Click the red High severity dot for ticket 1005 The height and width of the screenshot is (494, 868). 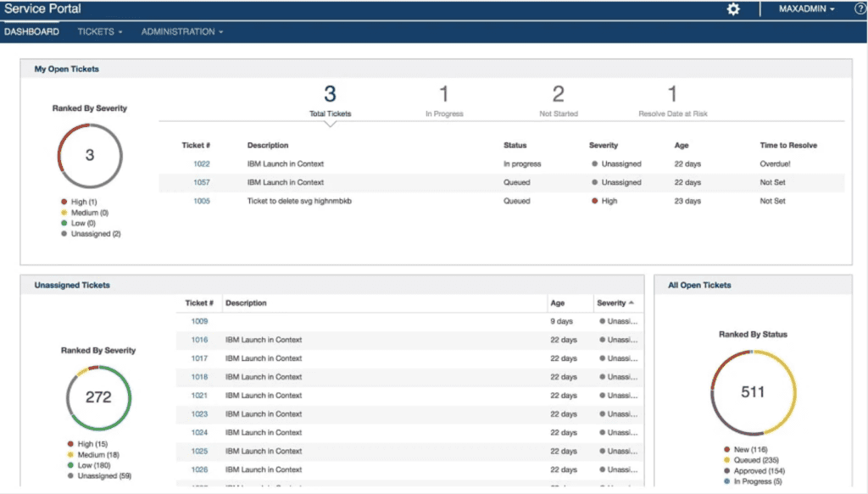pyautogui.click(x=594, y=201)
